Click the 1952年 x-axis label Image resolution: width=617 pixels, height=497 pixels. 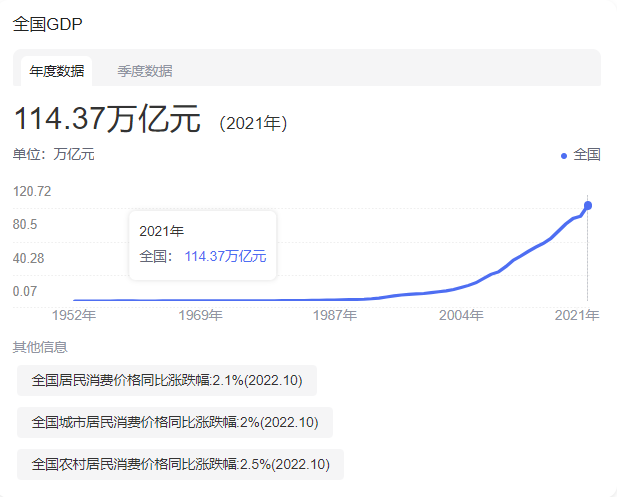coord(74,315)
